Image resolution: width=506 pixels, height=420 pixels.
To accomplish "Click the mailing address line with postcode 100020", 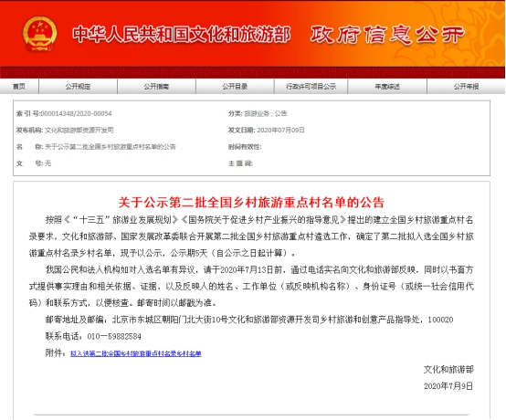I will click(x=249, y=320).
